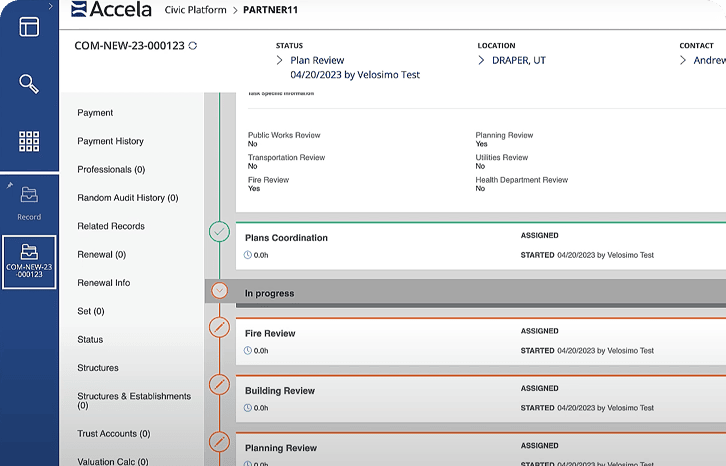Click the Building Review status circle icon
The height and width of the screenshot is (466, 726).
pyautogui.click(x=219, y=385)
